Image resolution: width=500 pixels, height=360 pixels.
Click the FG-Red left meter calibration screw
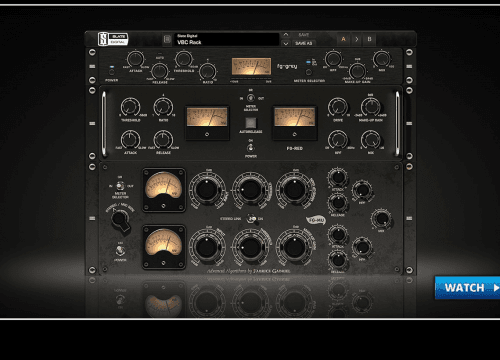tap(207, 134)
